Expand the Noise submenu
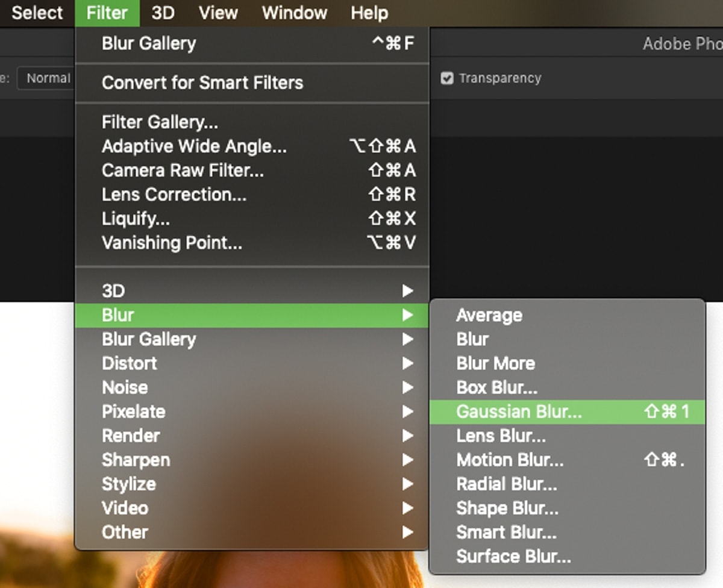Image resolution: width=723 pixels, height=588 pixels. (252, 387)
